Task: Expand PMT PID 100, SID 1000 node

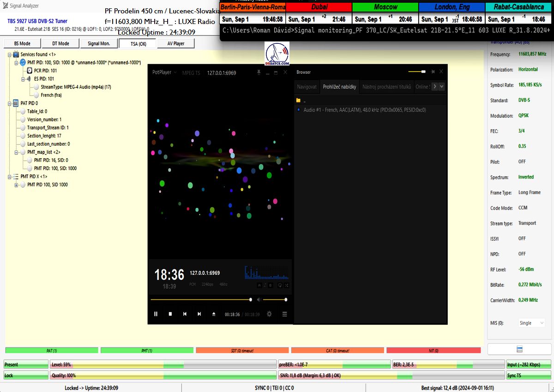Action: [x=17, y=185]
